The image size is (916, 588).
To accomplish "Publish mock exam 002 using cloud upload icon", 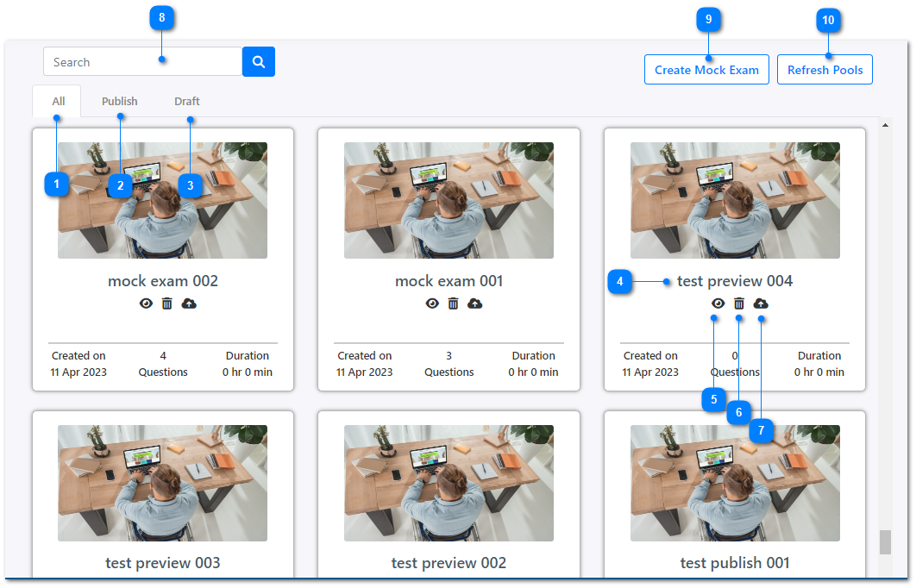I will point(189,303).
